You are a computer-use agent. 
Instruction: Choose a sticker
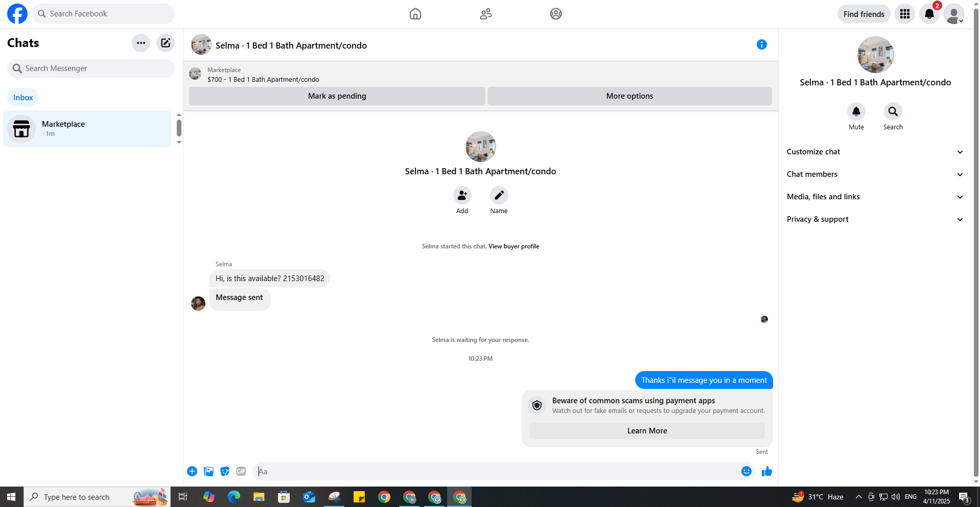[x=225, y=471]
